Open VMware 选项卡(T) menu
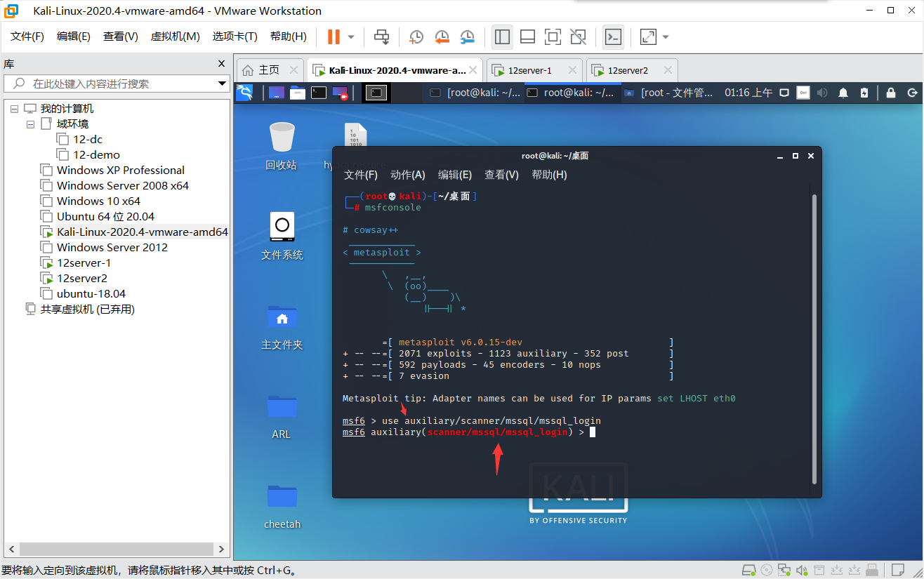The width and height of the screenshot is (924, 579). tap(235, 36)
